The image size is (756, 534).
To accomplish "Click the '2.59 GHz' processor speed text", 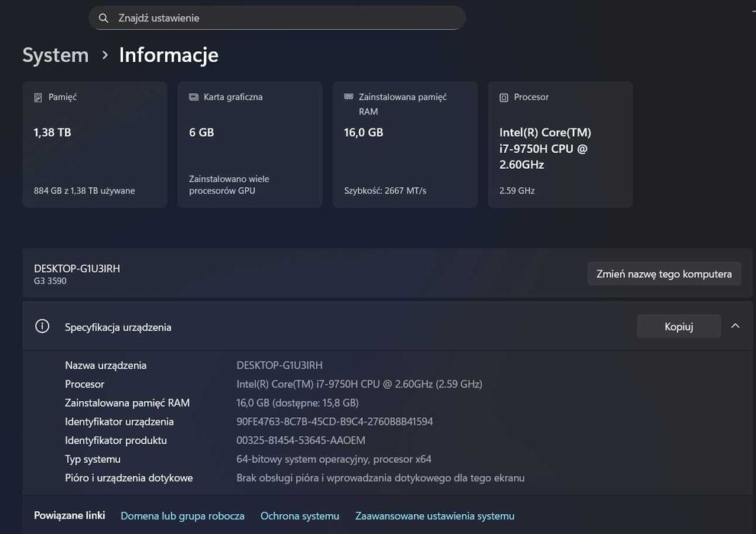I will pyautogui.click(x=517, y=190).
